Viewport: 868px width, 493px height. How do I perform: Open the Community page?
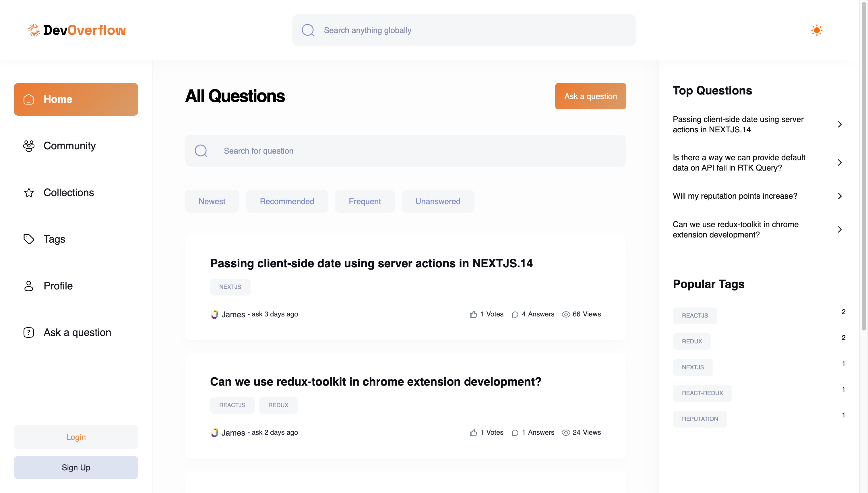76,146
